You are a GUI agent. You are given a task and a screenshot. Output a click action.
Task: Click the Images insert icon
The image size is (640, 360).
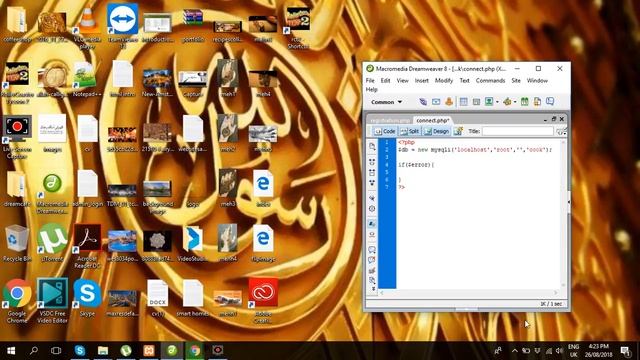tap(489, 102)
